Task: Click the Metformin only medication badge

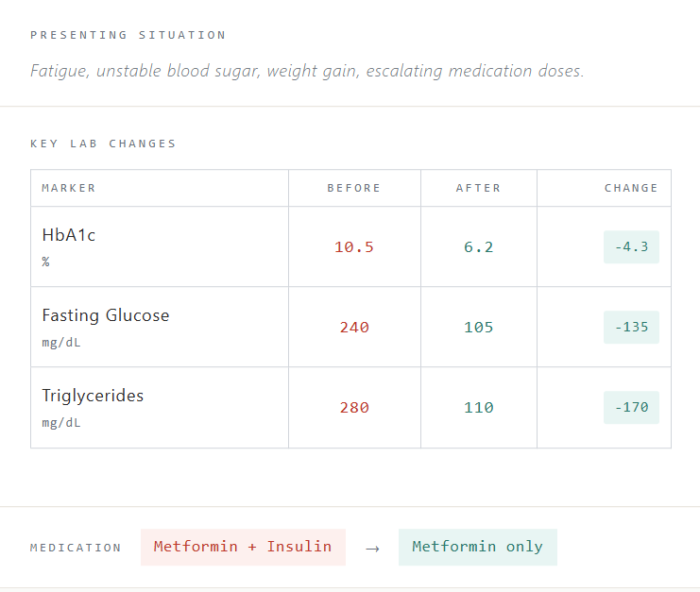Action: click(477, 547)
